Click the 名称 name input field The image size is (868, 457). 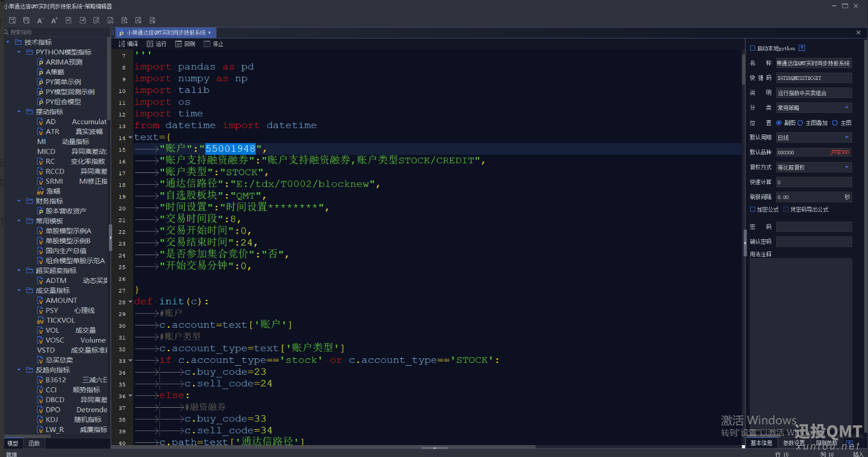coord(814,63)
